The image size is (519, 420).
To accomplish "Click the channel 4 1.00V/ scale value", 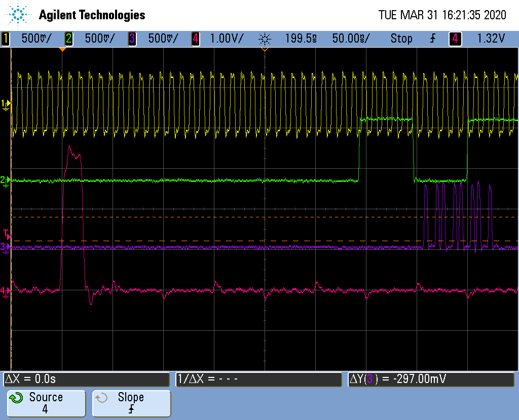I will click(x=227, y=39).
